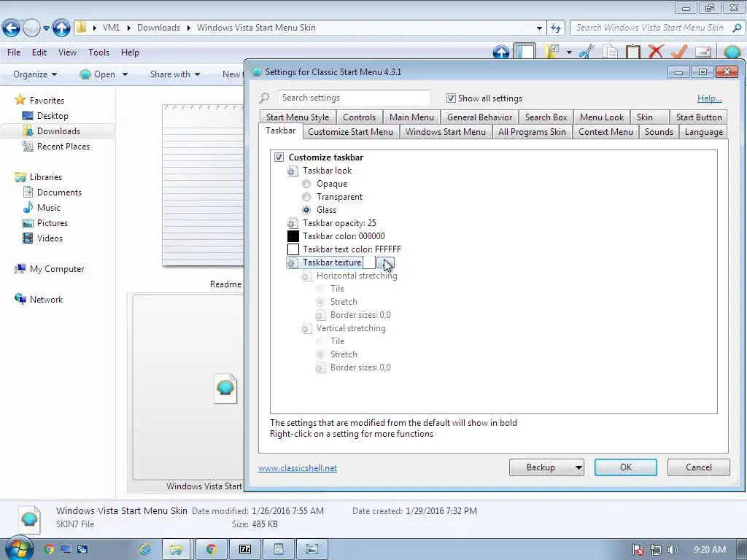
Task: Click the Classic Shell settings shell icon
Action: click(732, 52)
